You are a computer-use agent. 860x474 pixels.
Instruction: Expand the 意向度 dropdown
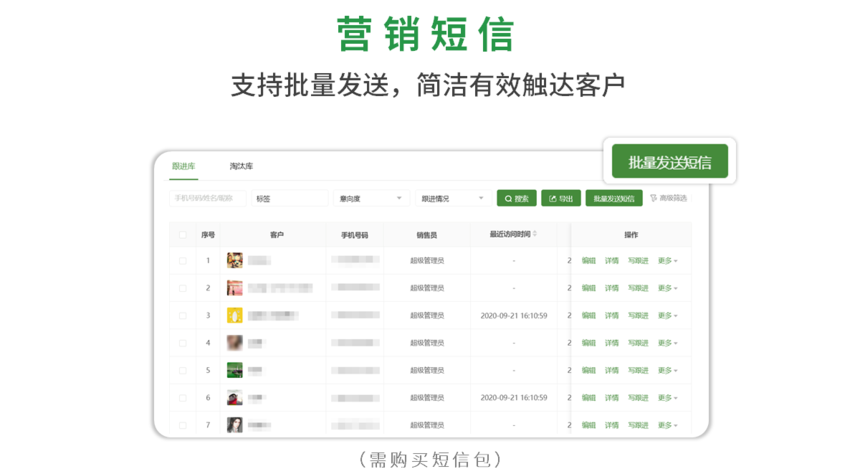click(x=372, y=199)
